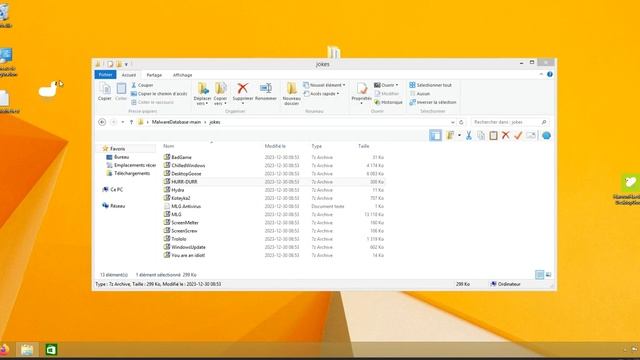Click Aucun in the Sélectionner group

tap(420, 94)
